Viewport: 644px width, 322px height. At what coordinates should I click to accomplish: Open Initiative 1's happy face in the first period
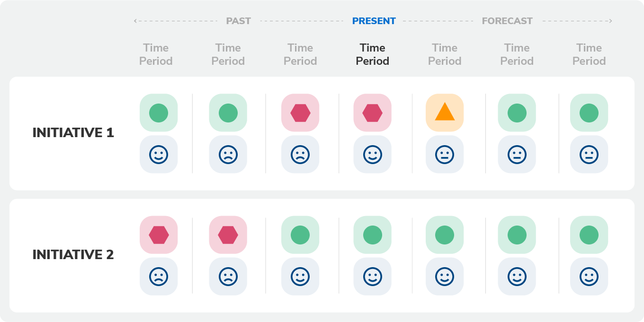(159, 154)
